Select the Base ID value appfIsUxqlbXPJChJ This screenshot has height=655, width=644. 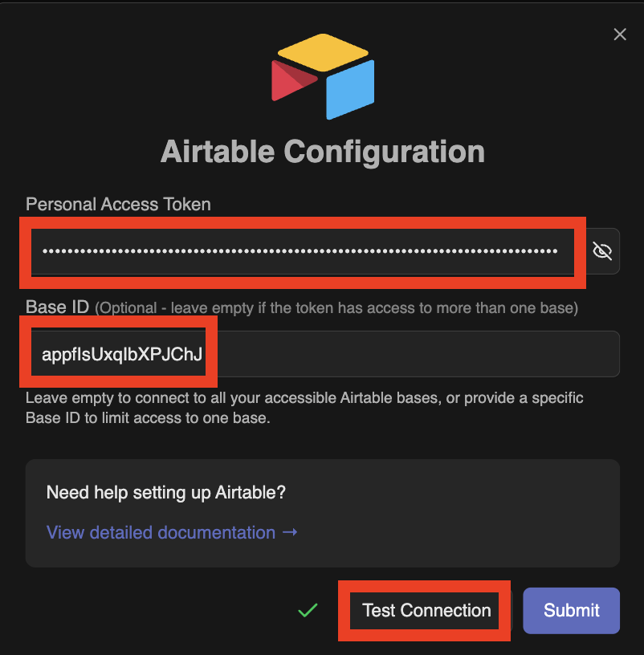[119, 352]
